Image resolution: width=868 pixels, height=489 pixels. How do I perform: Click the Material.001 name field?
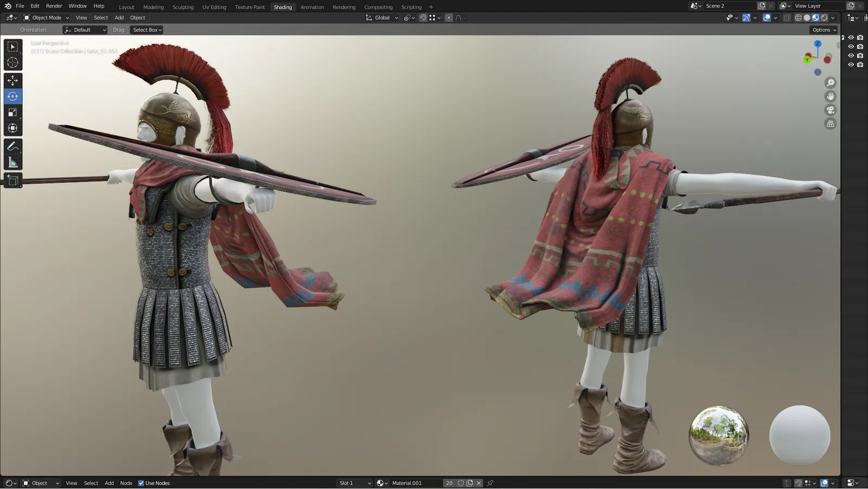[417, 483]
